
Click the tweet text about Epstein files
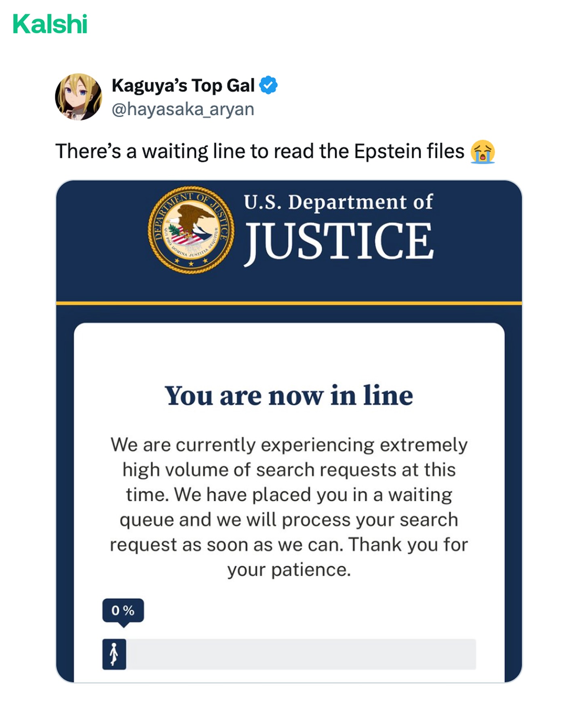point(259,152)
